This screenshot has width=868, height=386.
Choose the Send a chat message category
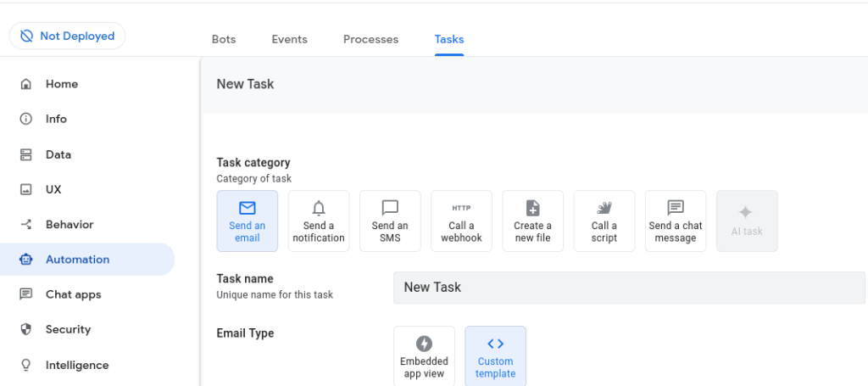pos(676,221)
